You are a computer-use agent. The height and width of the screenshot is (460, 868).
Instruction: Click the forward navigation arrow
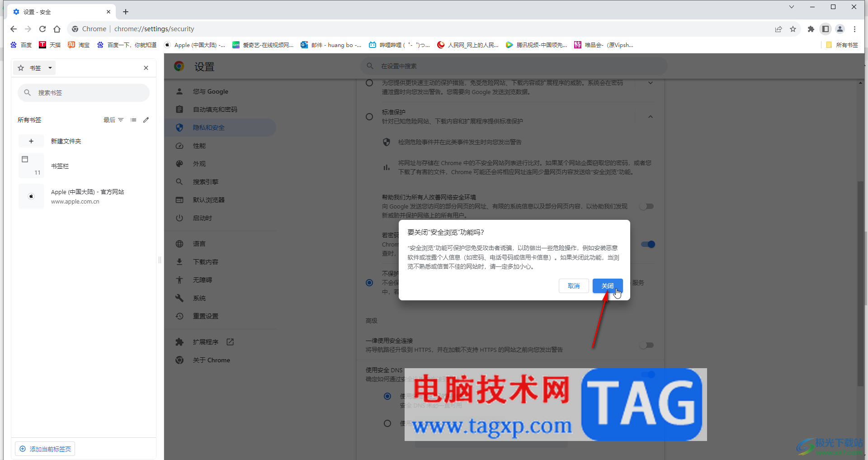tap(28, 29)
